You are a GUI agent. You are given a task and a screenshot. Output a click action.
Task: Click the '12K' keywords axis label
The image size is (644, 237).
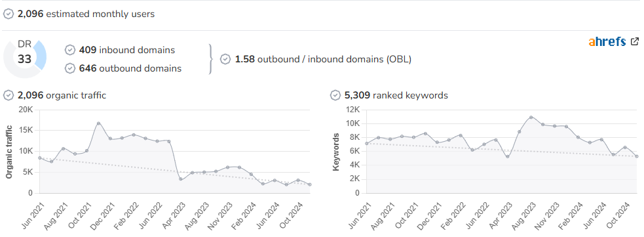pos(352,110)
